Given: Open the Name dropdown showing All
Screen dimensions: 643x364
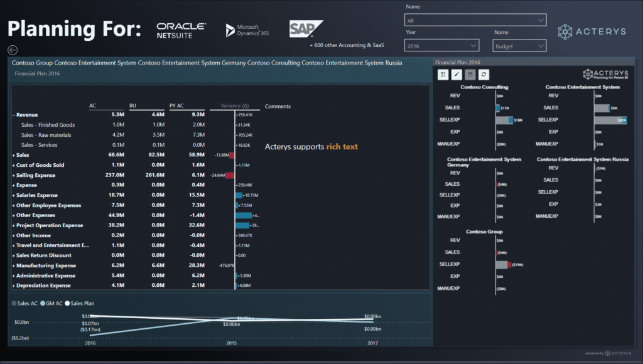Looking at the screenshot, I should click(x=475, y=21).
